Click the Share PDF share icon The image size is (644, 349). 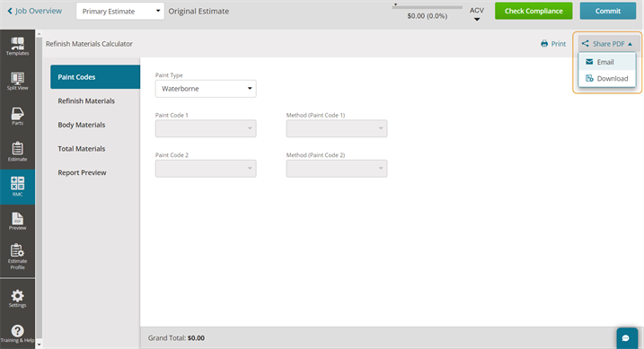click(586, 43)
